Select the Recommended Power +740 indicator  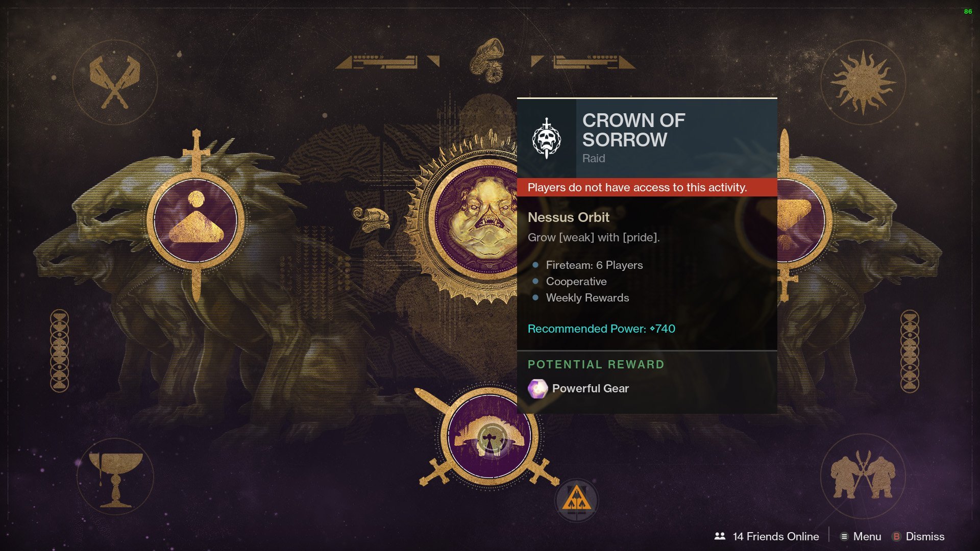[602, 329]
